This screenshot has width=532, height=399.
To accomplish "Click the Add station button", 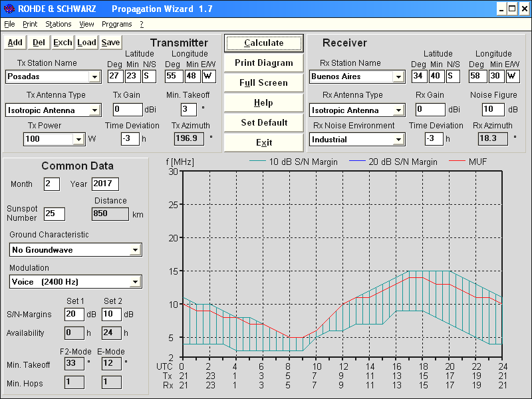I will pos(15,43).
